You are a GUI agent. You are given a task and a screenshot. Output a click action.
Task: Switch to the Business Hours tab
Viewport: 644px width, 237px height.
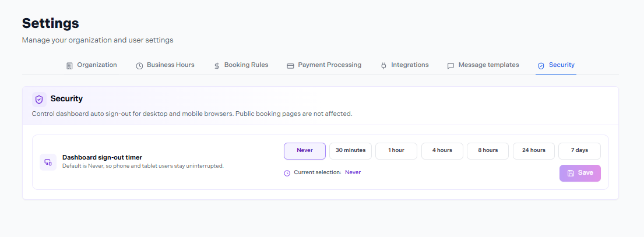(165, 65)
